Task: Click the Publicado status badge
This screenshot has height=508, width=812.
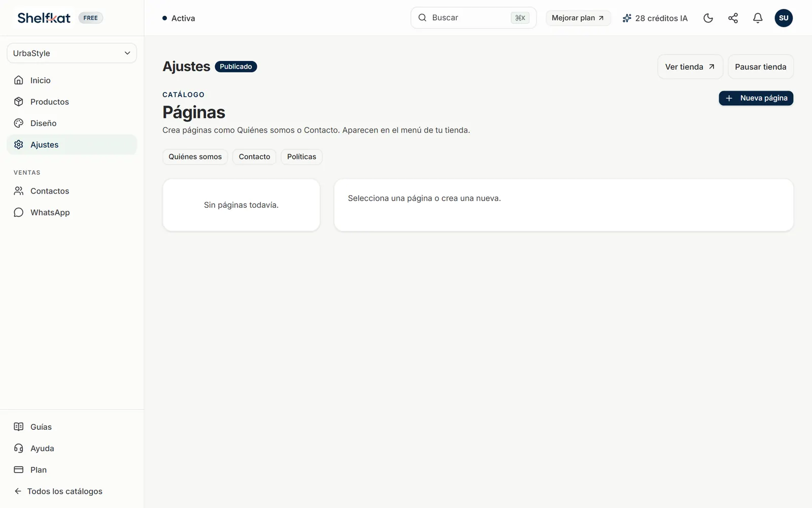Action: tap(236, 67)
